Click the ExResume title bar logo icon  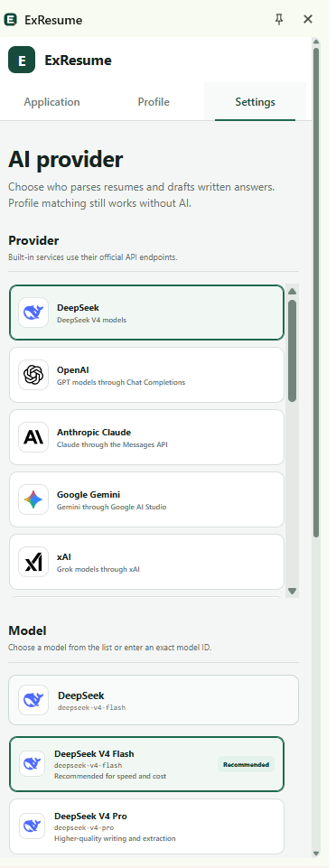11,20
